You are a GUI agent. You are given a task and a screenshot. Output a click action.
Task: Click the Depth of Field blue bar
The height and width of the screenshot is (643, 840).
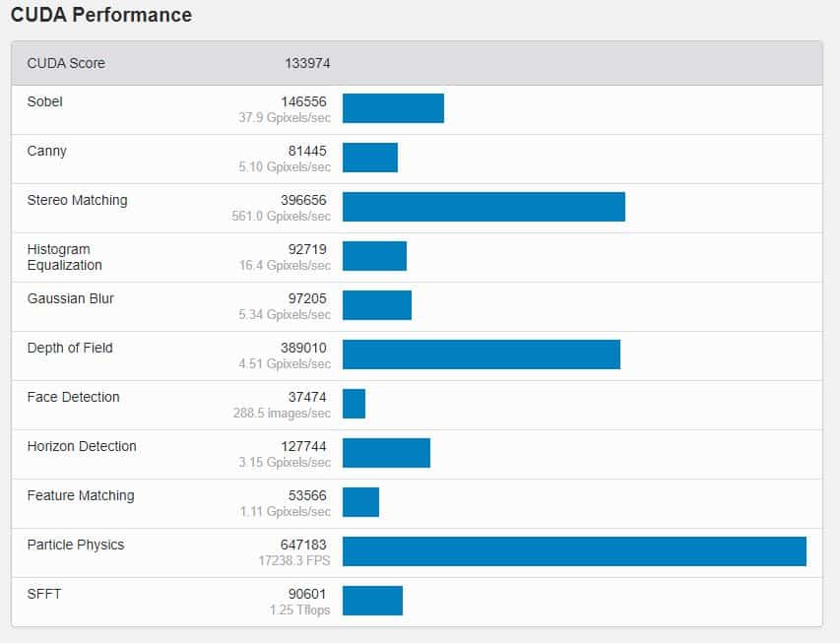(482, 354)
